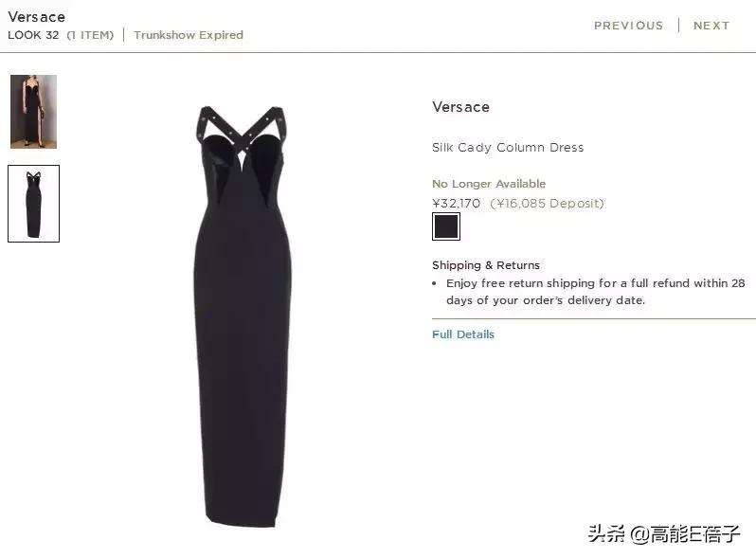Click the Shipping & Returns heading
Image resolution: width=756 pixels, height=559 pixels.
[485, 265]
